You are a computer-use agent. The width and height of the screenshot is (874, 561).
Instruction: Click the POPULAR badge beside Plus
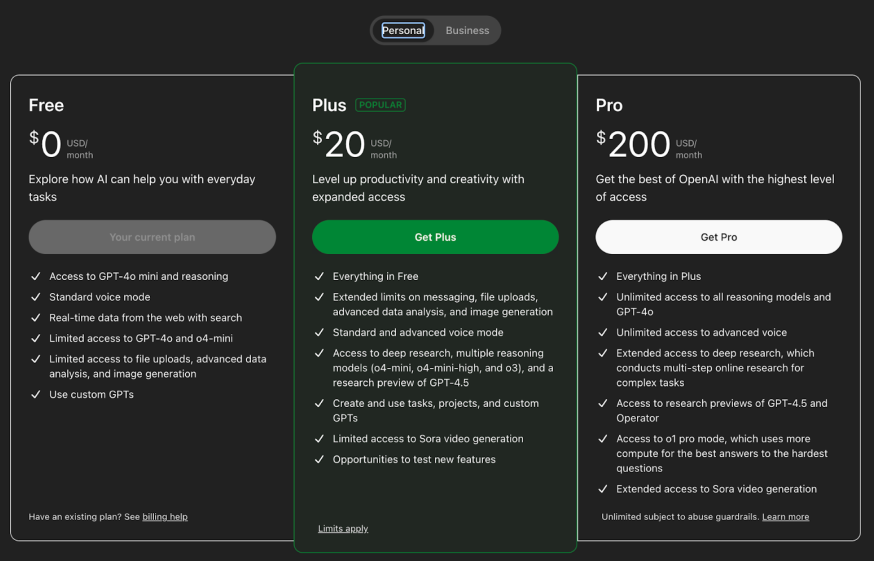click(x=380, y=105)
